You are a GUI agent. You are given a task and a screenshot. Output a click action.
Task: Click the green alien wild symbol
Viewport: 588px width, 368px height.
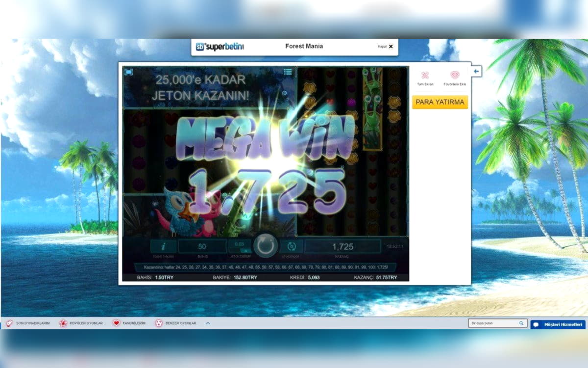coord(372,108)
